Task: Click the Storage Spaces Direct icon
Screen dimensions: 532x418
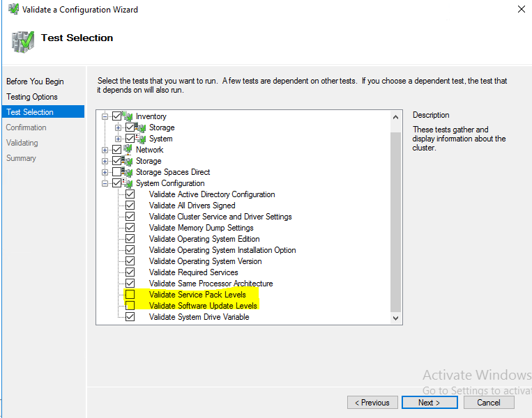Action: pyautogui.click(x=128, y=172)
